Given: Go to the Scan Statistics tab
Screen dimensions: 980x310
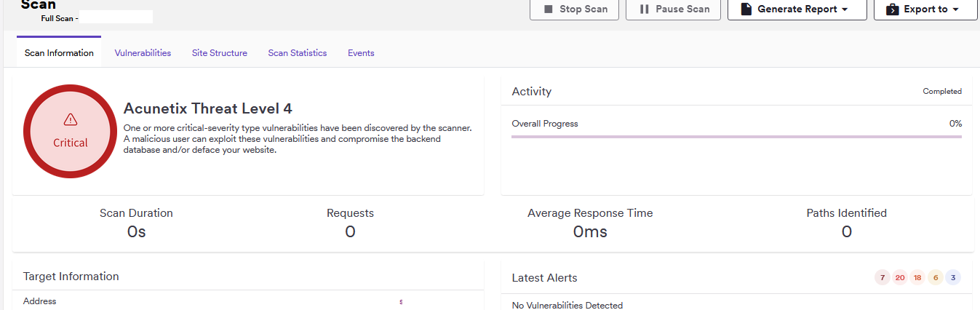Looking at the screenshot, I should click(x=298, y=52).
